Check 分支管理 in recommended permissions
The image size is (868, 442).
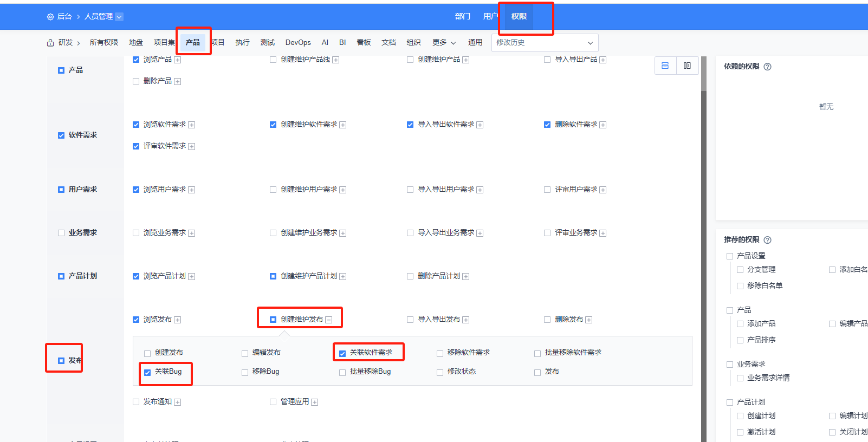740,270
